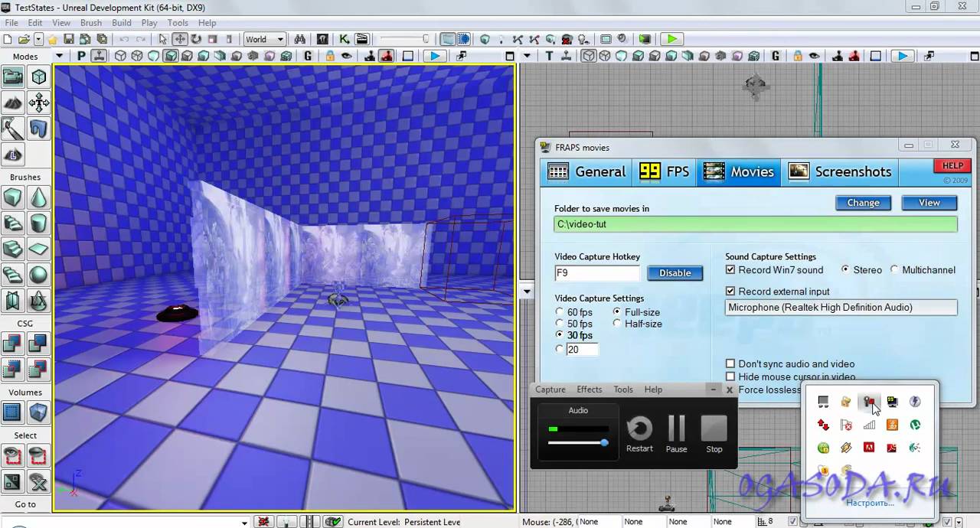Open right viewport options dropdown arrow
980x528 pixels.
tap(527, 56)
